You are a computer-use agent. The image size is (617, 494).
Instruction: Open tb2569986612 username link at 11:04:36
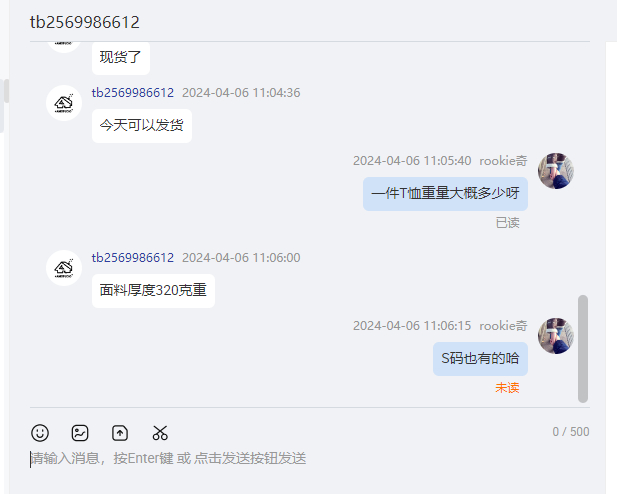[x=133, y=93]
